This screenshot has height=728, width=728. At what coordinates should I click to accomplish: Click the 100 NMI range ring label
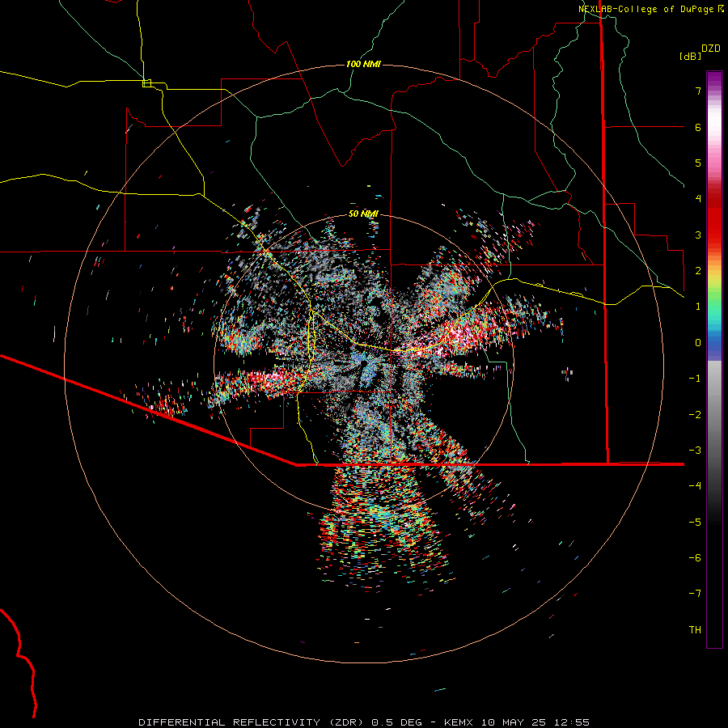pos(363,64)
